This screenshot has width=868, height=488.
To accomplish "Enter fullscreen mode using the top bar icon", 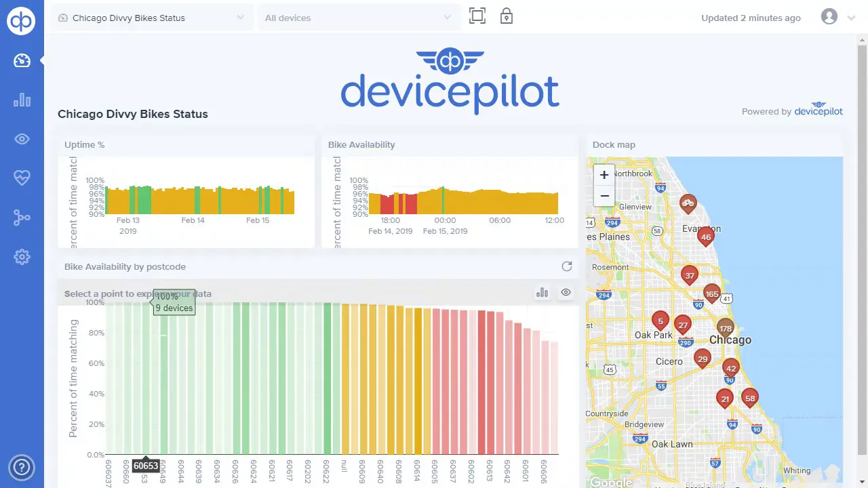I will pyautogui.click(x=477, y=16).
